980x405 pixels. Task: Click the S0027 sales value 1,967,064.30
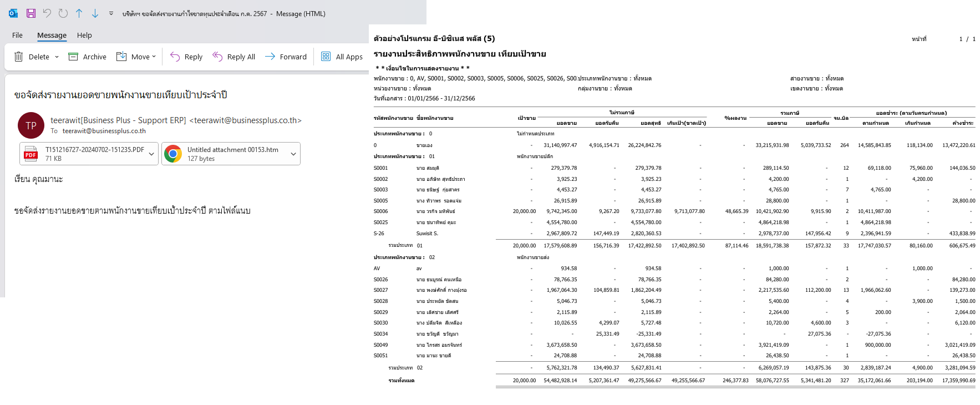(562, 290)
